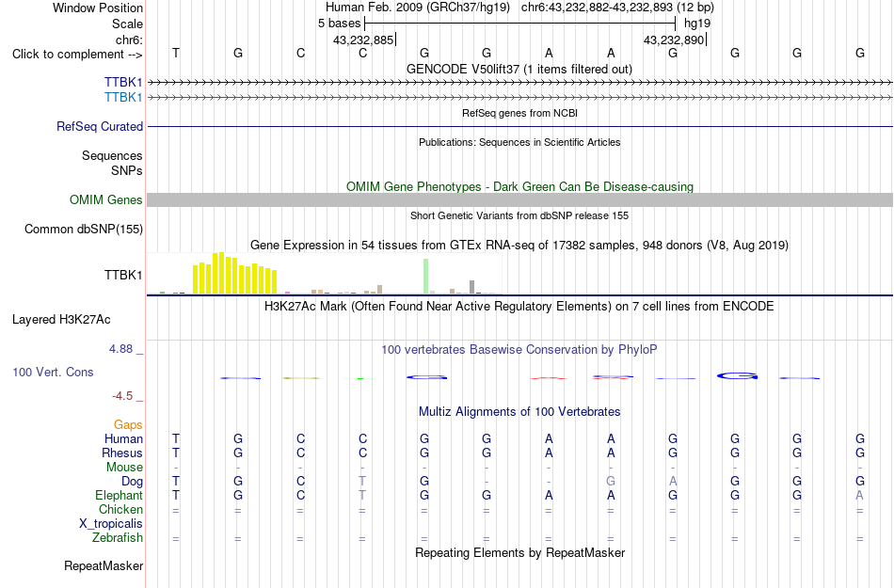The height and width of the screenshot is (588, 894).
Task: Click 100 vertebrates Basewise Conservation title
Action: pos(519,349)
